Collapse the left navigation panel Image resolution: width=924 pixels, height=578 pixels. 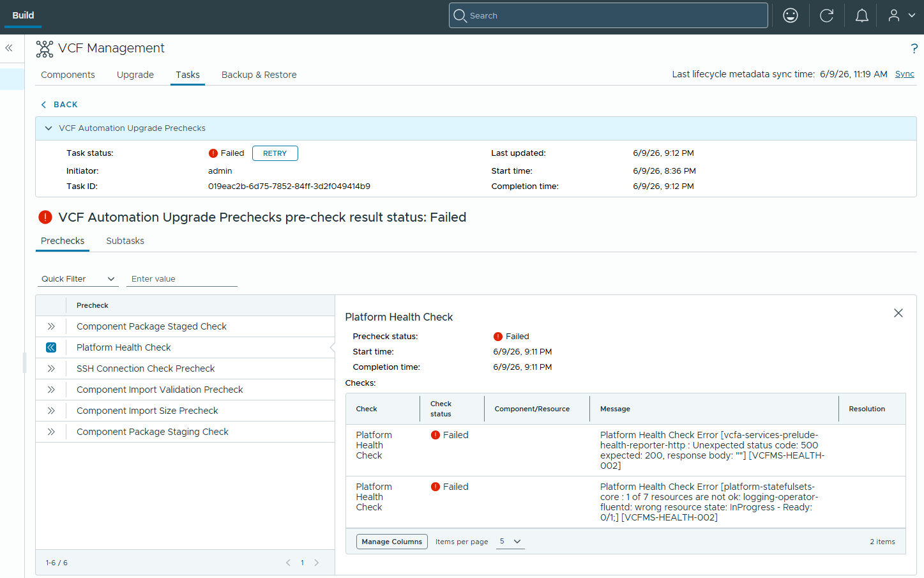(x=9, y=48)
